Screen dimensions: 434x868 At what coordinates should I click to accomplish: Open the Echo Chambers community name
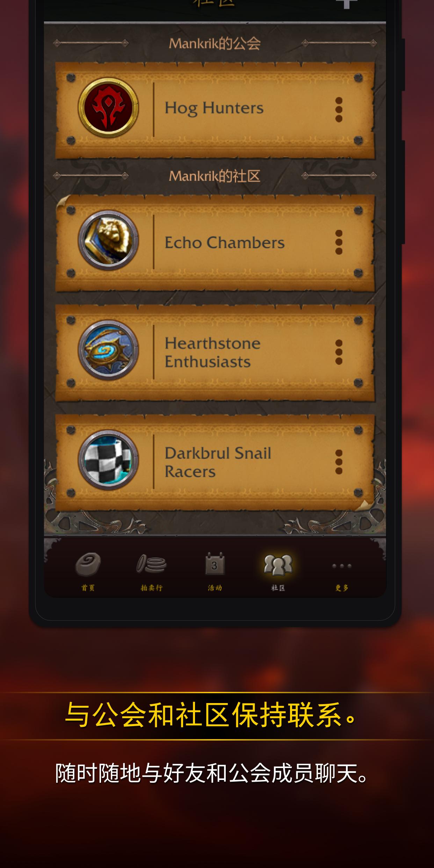pos(224,243)
